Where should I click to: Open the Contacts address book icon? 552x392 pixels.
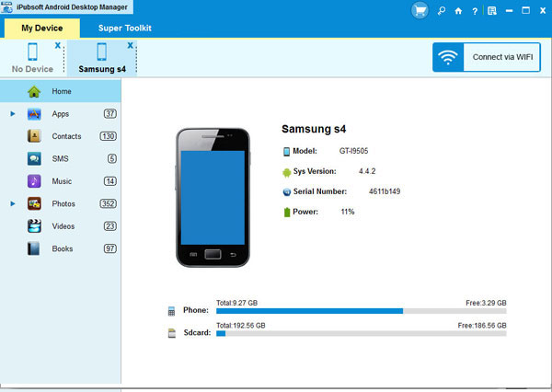[34, 136]
